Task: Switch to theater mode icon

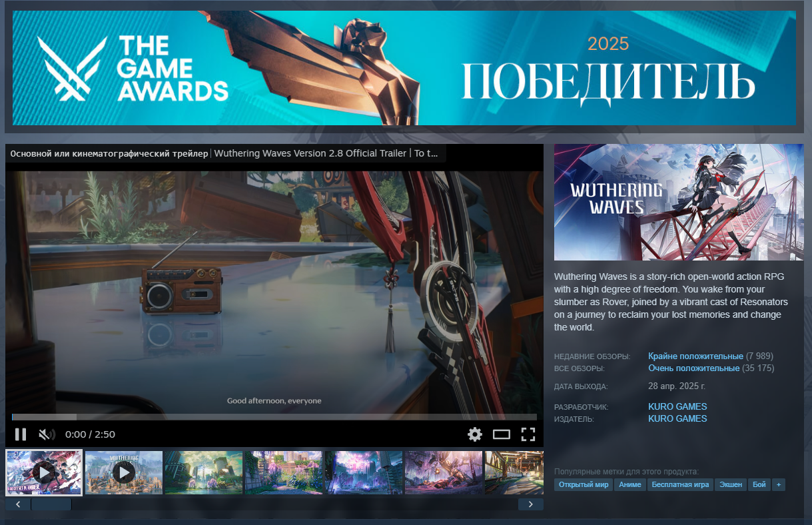Action: (x=502, y=434)
